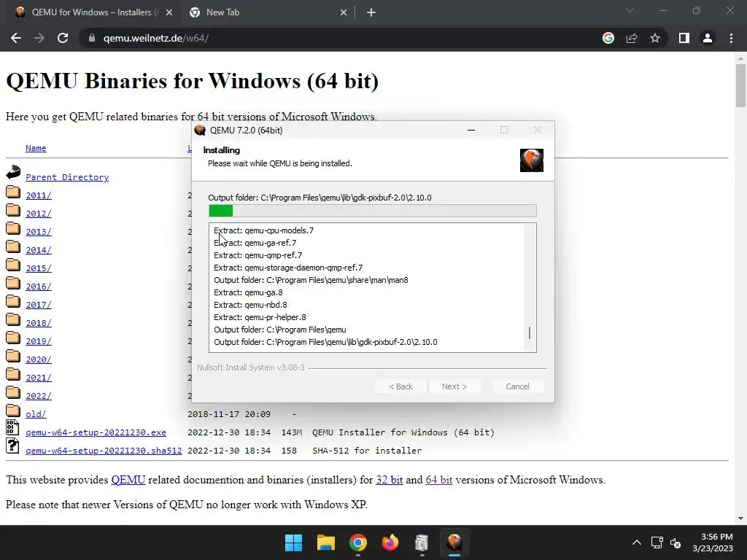Cancel the QEMU installation
747x560 pixels.
pos(517,386)
